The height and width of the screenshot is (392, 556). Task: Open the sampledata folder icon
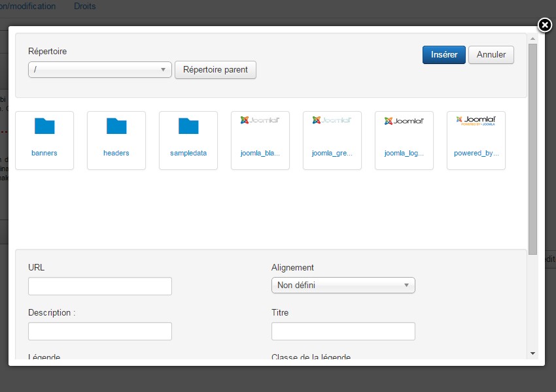pyautogui.click(x=188, y=126)
